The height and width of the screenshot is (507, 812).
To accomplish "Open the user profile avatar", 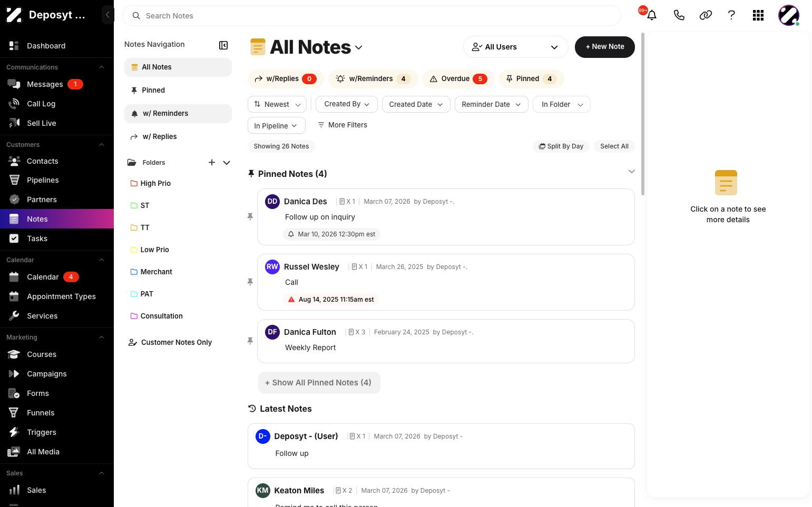I will coord(789,15).
